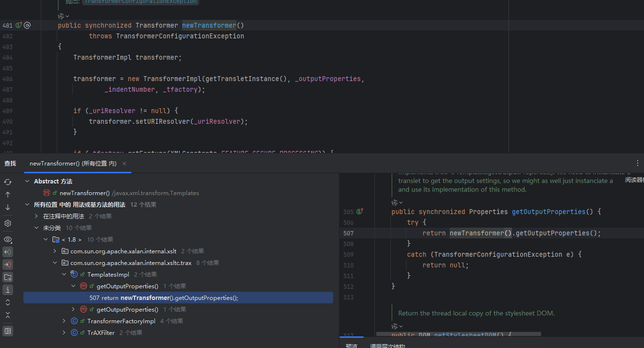Click the expand all results icon
Viewport: 644px width, 348px height.
click(x=8, y=302)
